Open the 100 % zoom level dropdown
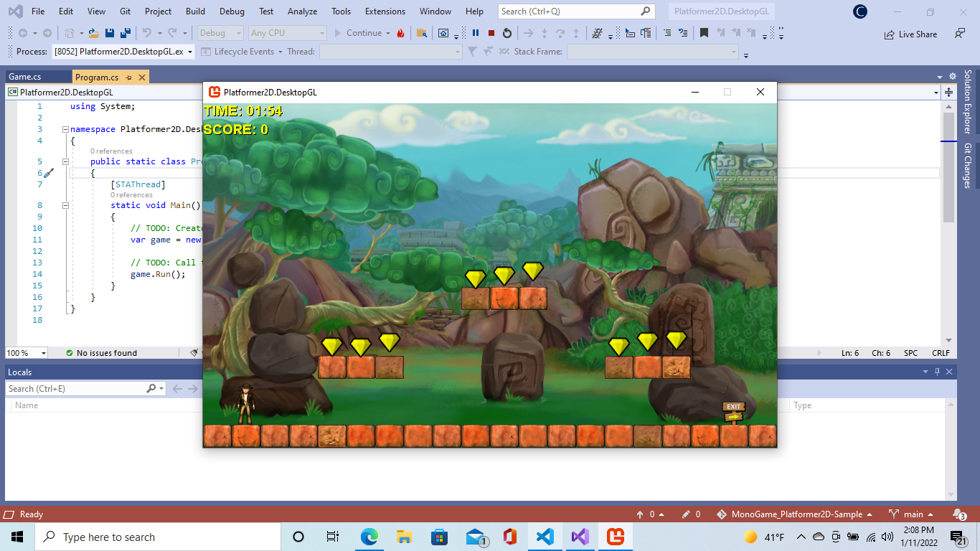This screenshot has height=551, width=980. [x=26, y=353]
